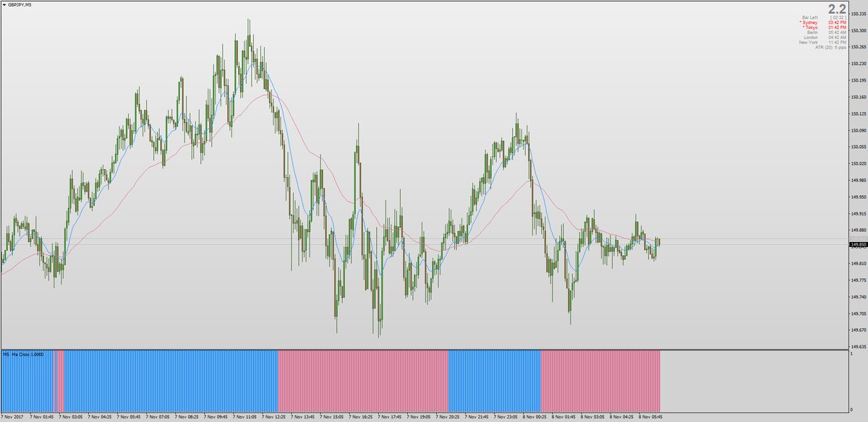
Task: Click the 149.775 price scale label
Action: [859, 280]
